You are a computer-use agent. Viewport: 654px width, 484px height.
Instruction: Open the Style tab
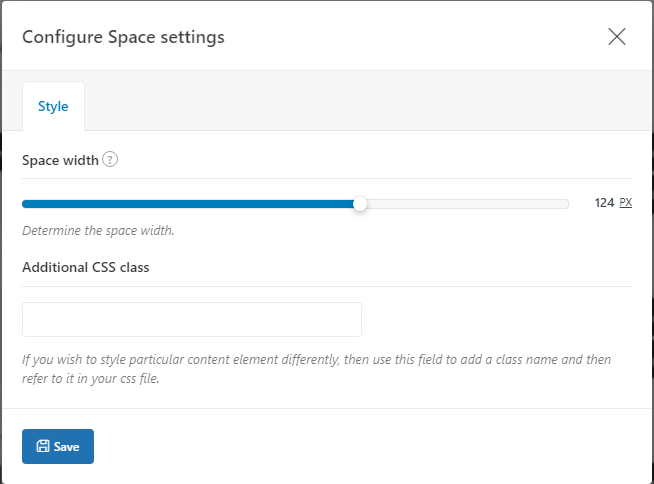coord(53,106)
